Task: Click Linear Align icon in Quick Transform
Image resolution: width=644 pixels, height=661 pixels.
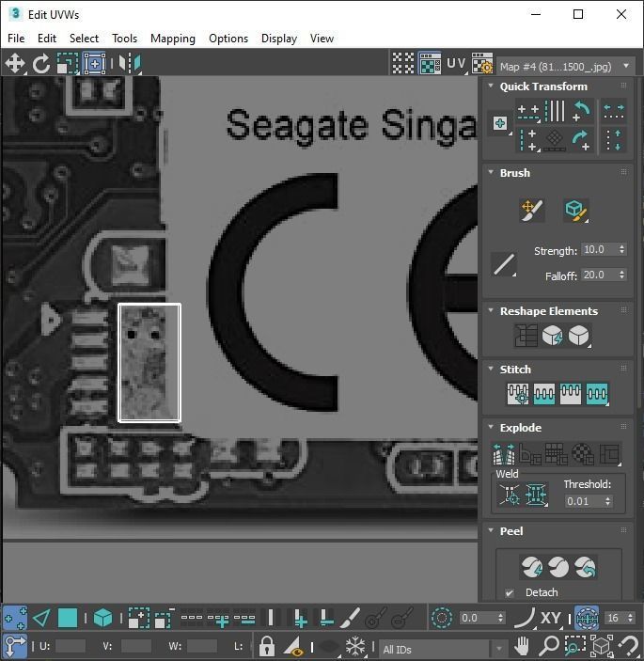Action: (x=555, y=111)
